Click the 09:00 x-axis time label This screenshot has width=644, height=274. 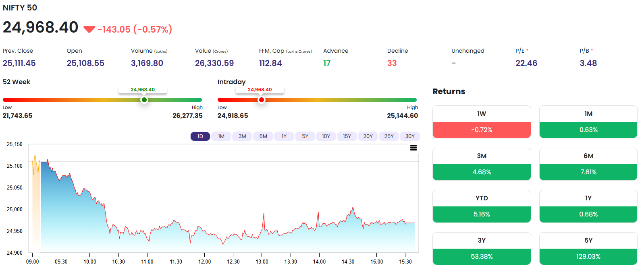(x=33, y=262)
